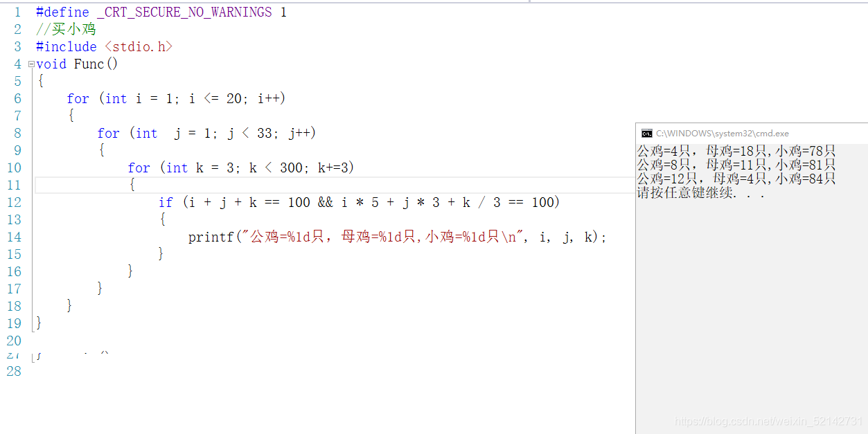The height and width of the screenshot is (434, 868).
Task: Click line number 14 in the gutter
Action: (14, 237)
